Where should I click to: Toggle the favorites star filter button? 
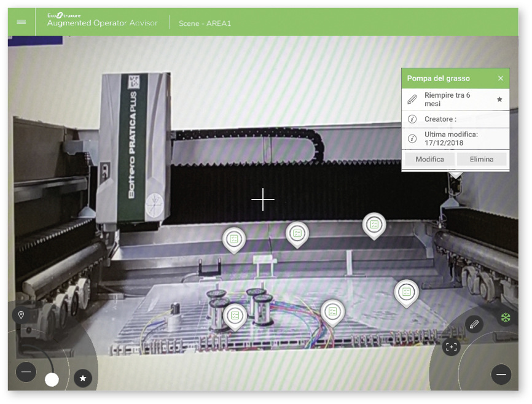pyautogui.click(x=83, y=378)
